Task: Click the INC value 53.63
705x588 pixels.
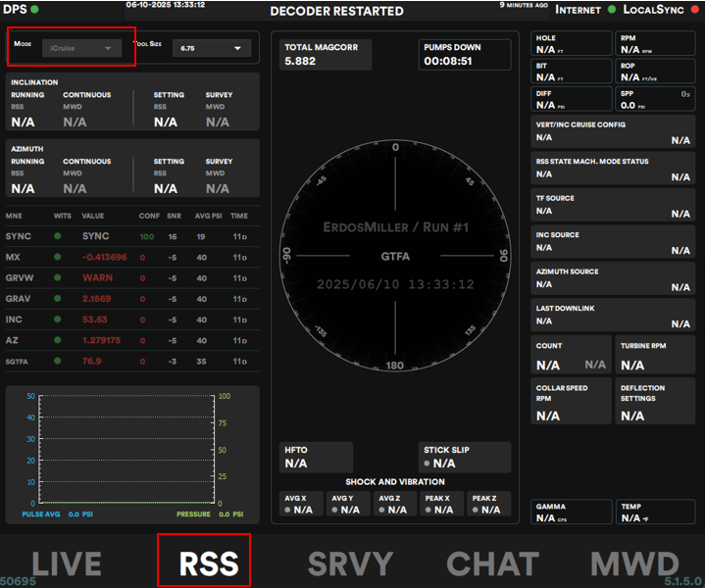Action: (x=94, y=319)
